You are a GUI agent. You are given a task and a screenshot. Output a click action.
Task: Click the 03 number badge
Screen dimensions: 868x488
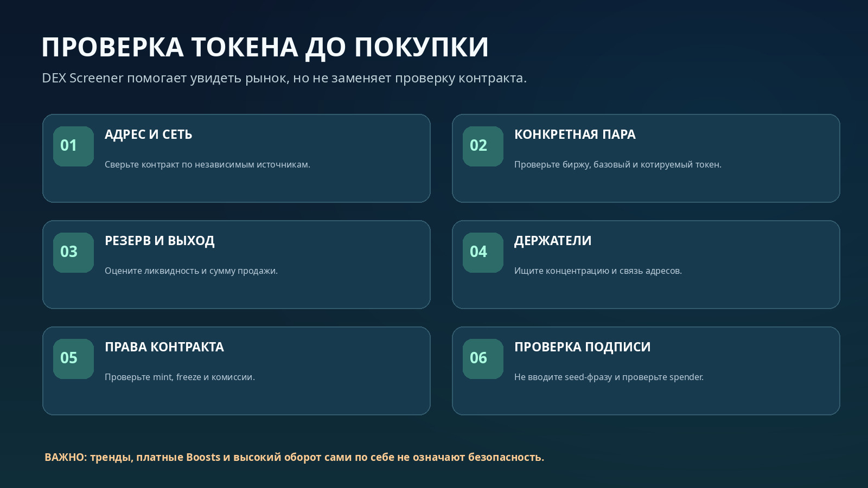(x=73, y=253)
